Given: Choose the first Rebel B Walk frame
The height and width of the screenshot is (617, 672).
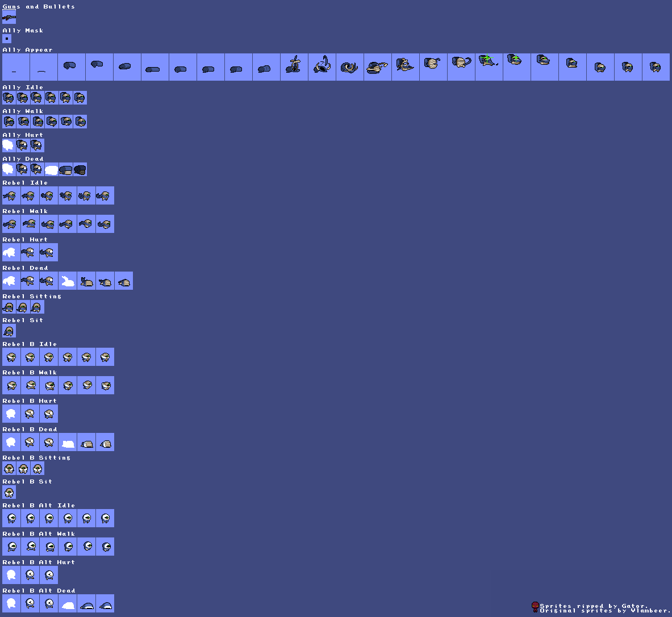Looking at the screenshot, I should [x=11, y=385].
